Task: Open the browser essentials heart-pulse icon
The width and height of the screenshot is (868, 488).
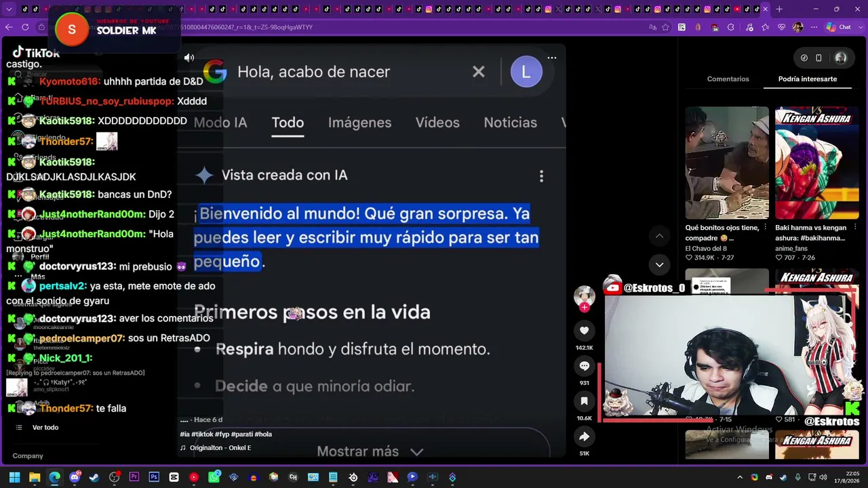Action: point(781,27)
